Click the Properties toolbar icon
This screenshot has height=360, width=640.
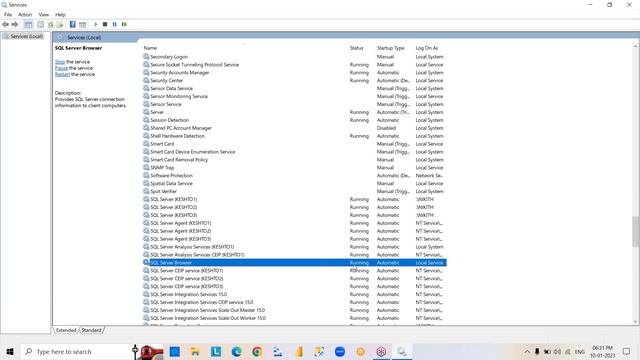click(x=40, y=24)
